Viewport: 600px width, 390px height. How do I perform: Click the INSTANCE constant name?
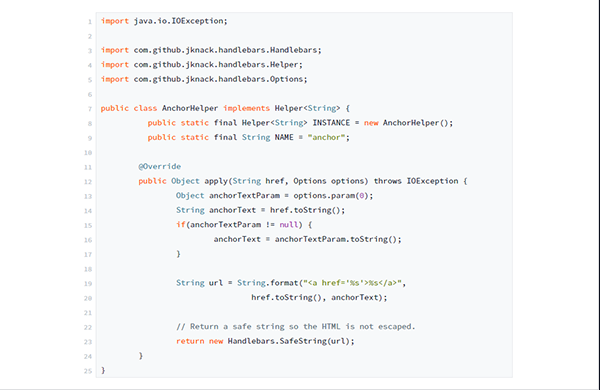(331, 123)
